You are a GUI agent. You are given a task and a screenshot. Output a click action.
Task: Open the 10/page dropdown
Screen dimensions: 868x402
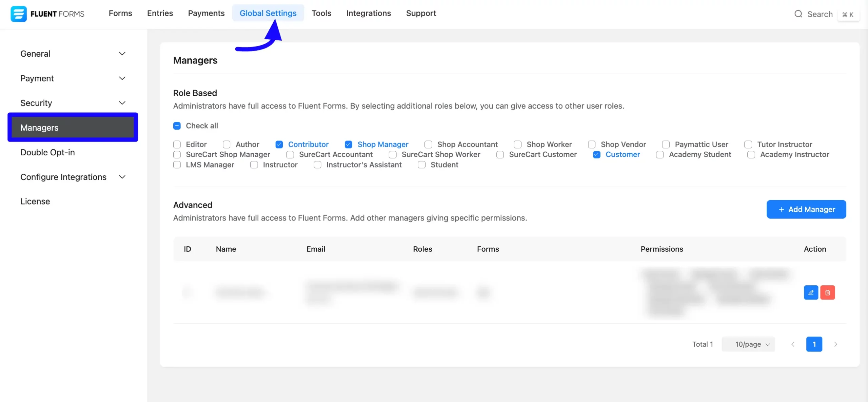pyautogui.click(x=748, y=344)
